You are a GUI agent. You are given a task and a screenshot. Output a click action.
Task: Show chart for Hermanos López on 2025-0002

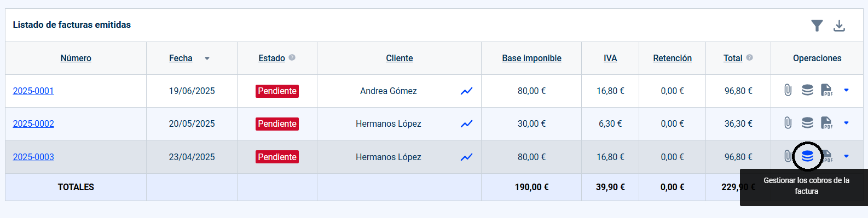[466, 124]
